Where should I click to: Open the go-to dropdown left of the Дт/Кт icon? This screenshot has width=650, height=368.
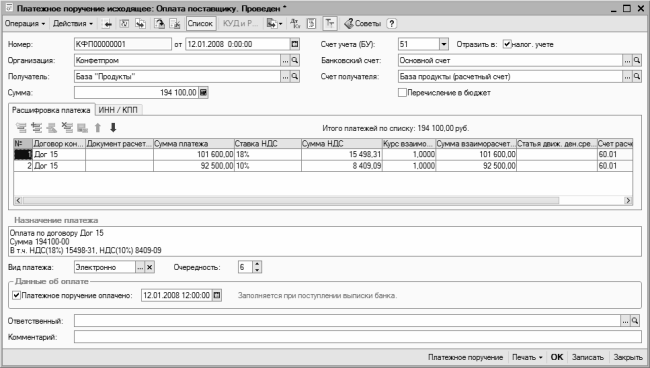pyautogui.click(x=274, y=24)
